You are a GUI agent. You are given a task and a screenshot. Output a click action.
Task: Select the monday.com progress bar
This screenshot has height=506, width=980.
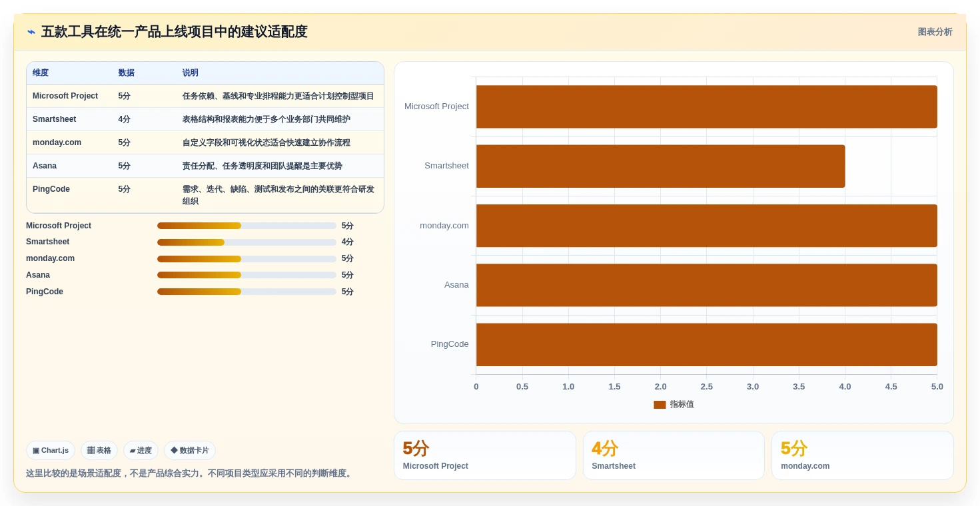coord(246,259)
